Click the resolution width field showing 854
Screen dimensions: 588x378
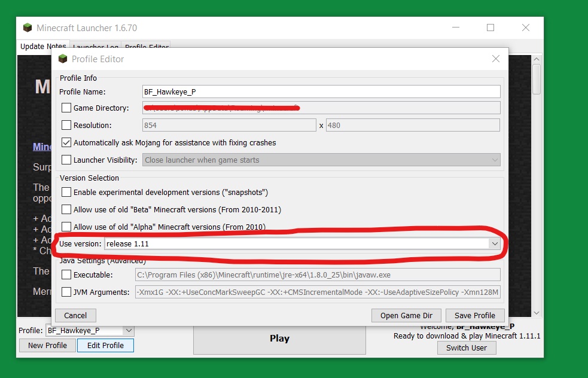pos(229,125)
